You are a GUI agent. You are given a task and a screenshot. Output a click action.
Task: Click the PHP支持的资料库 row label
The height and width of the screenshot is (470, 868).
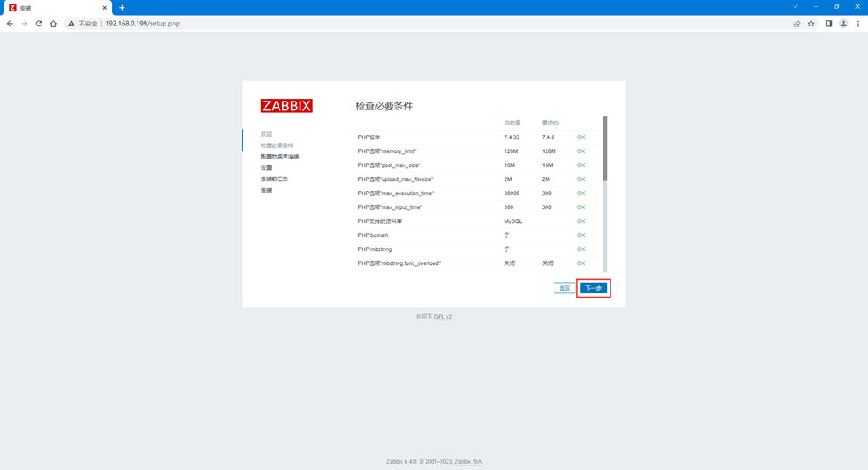380,221
